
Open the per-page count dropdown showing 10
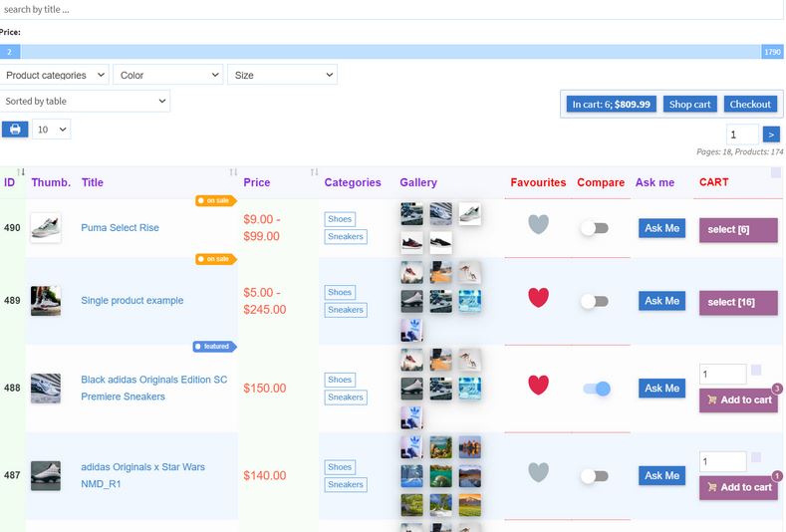pyautogui.click(x=52, y=130)
